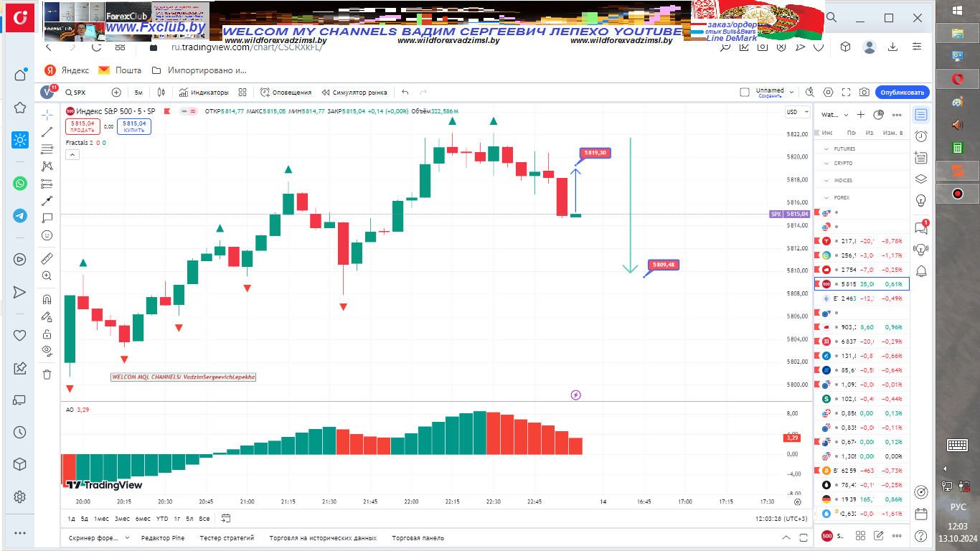Toggle the magnet snap mode
This screenshot has width=980, height=551.
(47, 299)
